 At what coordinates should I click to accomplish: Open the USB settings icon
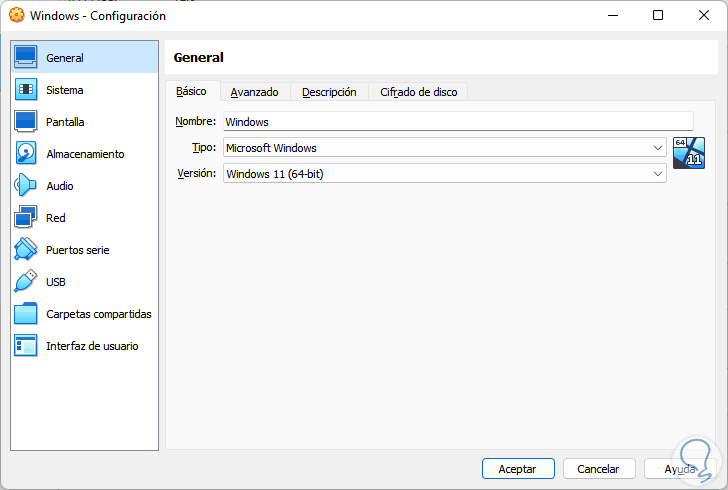[26, 282]
